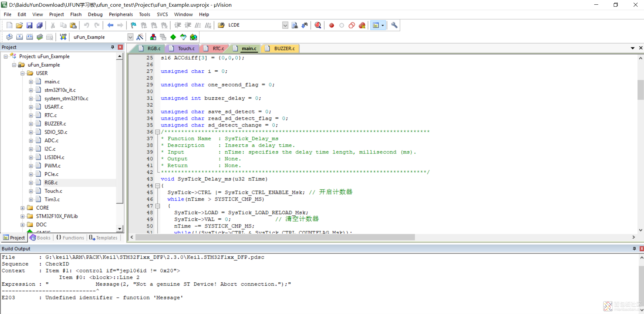Pin the Project panel

point(112,47)
